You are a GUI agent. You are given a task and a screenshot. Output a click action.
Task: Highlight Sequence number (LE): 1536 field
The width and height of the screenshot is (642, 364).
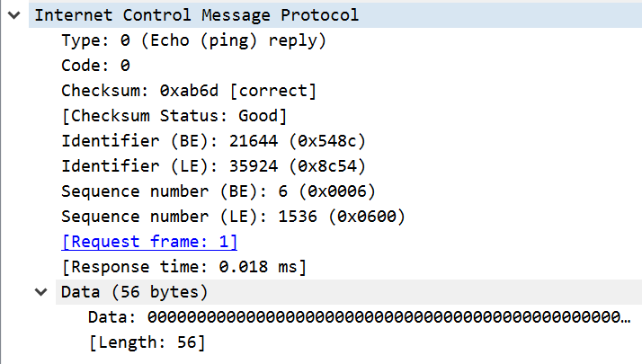coord(233,217)
